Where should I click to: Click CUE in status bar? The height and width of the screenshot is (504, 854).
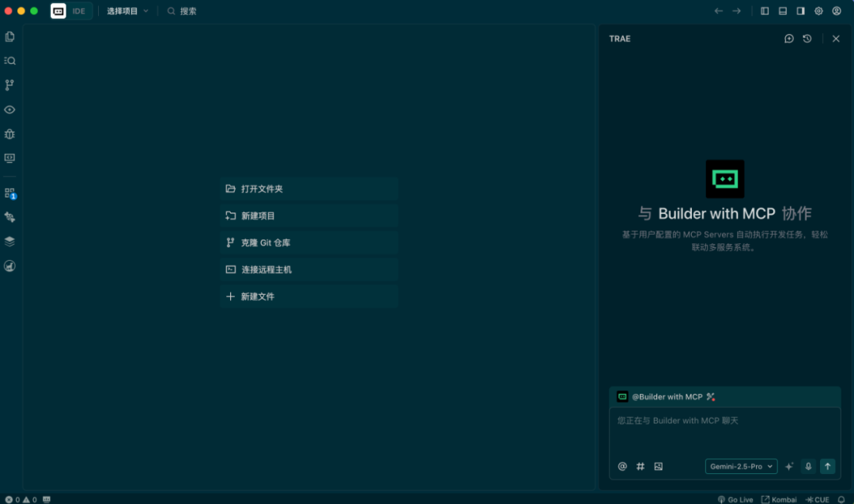click(x=818, y=499)
